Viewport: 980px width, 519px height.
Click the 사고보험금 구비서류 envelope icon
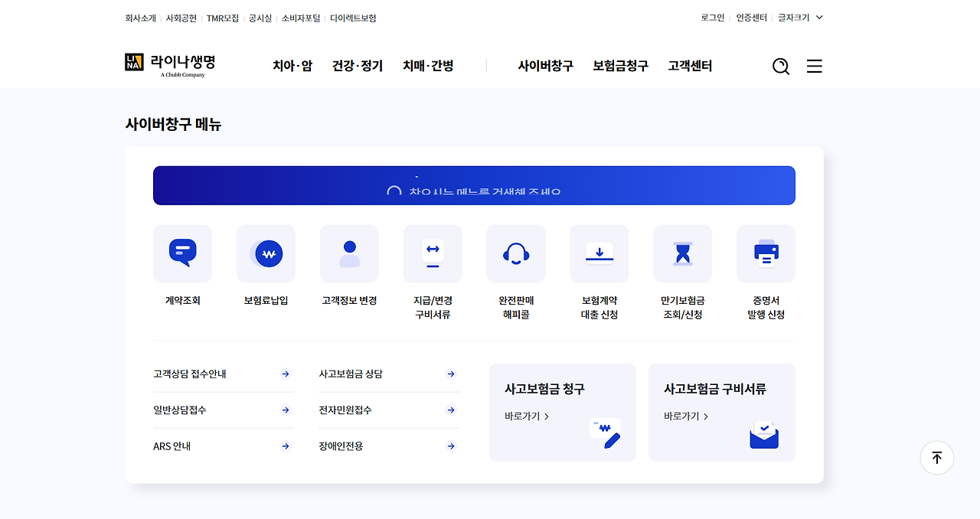(x=764, y=434)
